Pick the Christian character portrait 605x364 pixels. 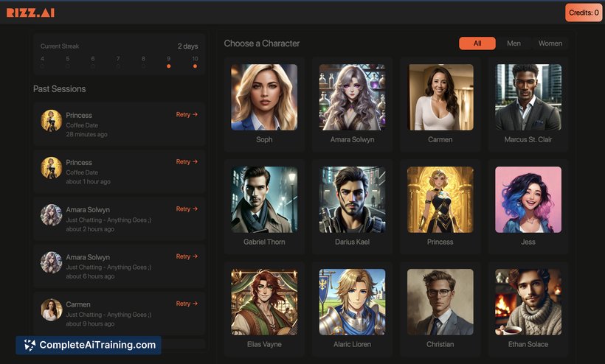(440, 302)
